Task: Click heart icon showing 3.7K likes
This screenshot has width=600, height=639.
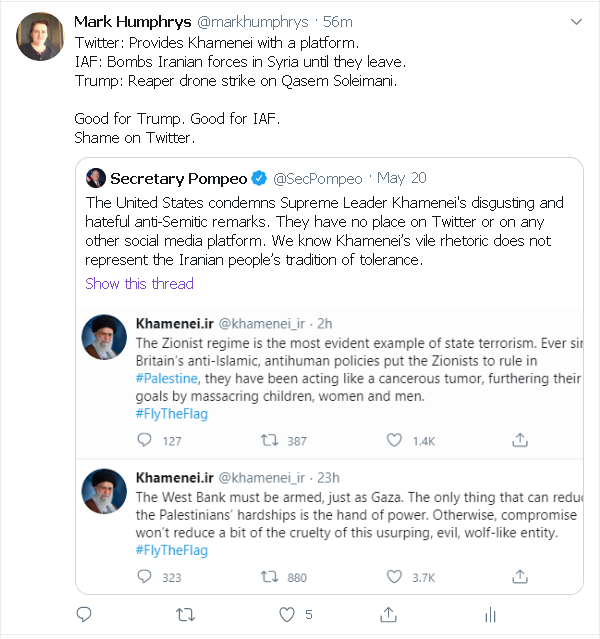Action: [x=395, y=577]
